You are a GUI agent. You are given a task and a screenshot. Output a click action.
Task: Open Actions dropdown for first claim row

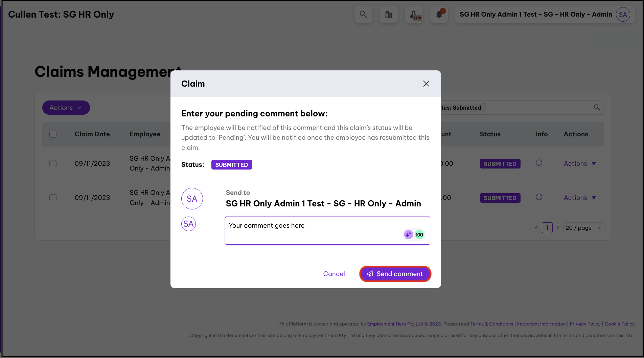coord(579,164)
